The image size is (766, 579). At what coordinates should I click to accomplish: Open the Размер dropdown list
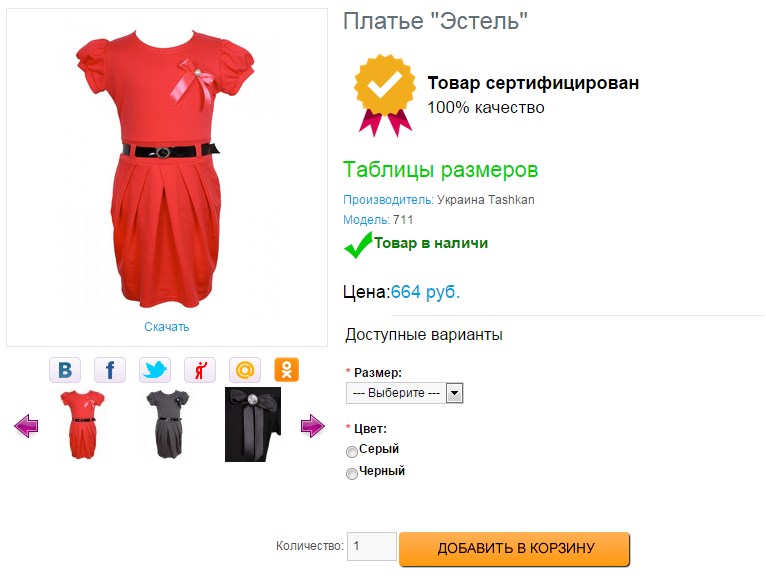pos(404,393)
